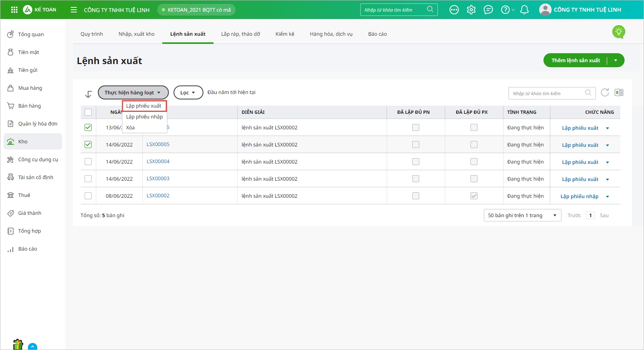Viewport: 644px width, 350px height.
Task: Click the refresh icon beside search box
Action: [604, 92]
